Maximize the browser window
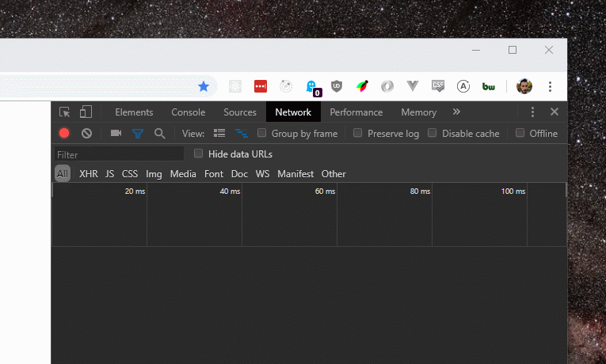606x364 pixels. click(x=513, y=50)
